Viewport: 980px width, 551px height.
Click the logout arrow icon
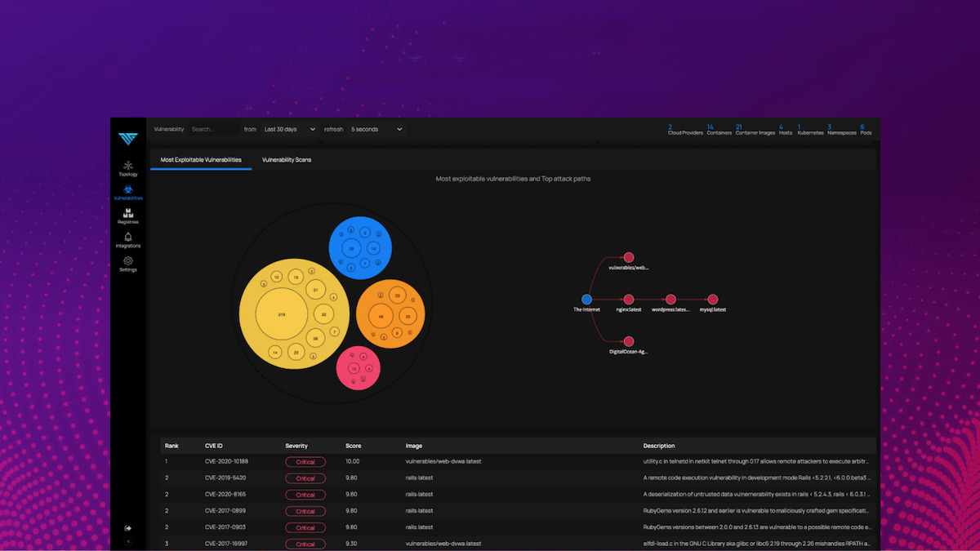coord(128,528)
